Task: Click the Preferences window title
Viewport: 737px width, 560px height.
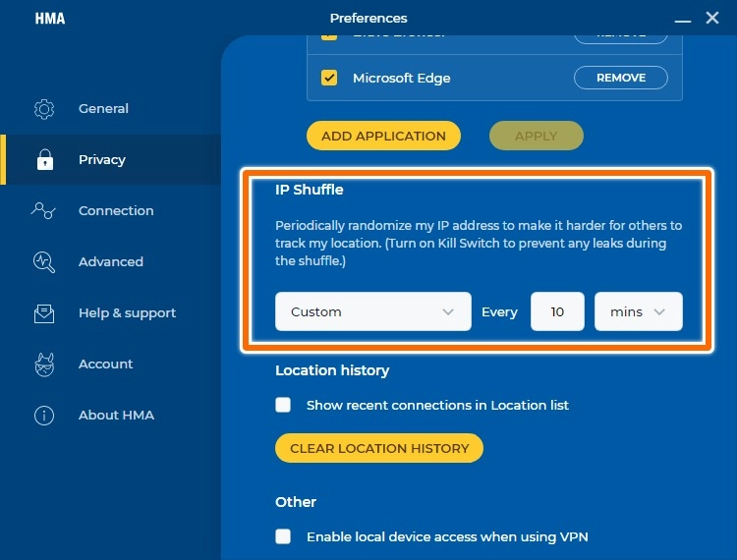Action: (368, 19)
